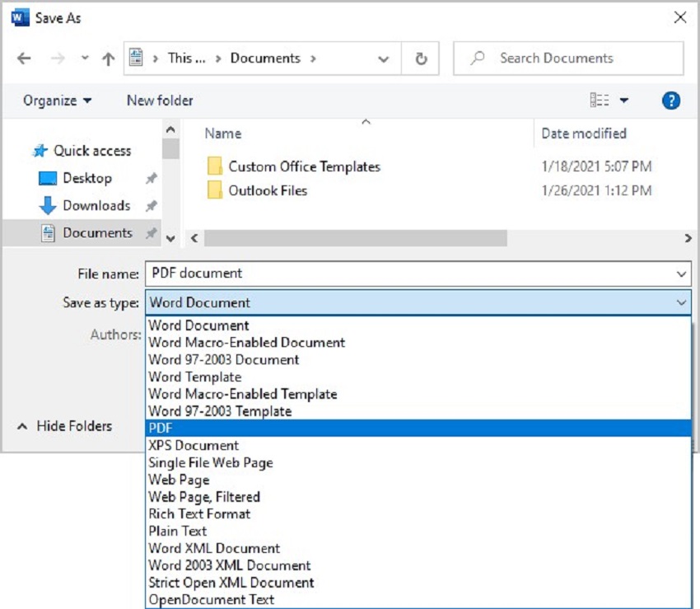Screen dimensions: 700x609
Task: Click the horizontal scrollbar in file list
Action: [x=355, y=238]
